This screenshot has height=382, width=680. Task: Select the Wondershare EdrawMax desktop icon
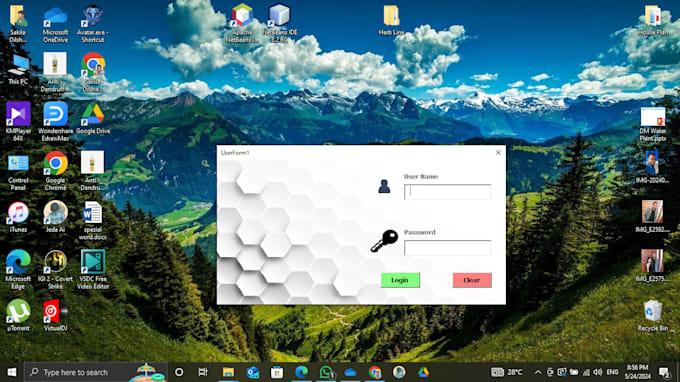pos(56,121)
